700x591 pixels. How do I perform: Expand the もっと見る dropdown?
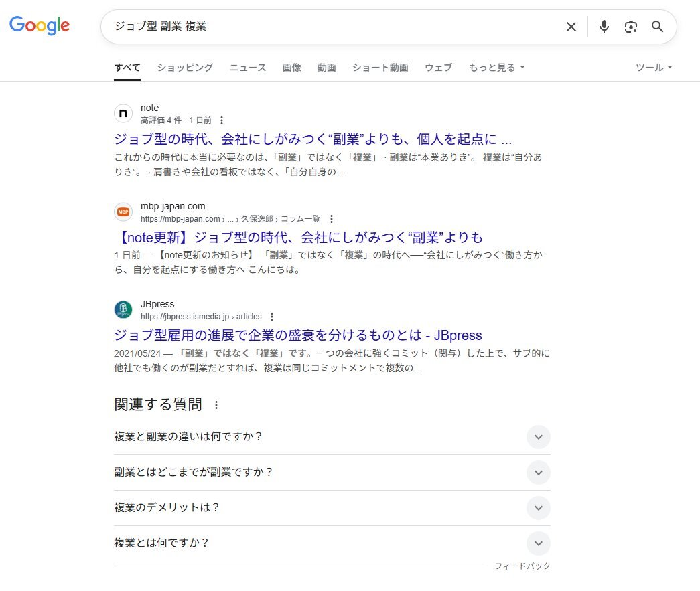tap(496, 68)
